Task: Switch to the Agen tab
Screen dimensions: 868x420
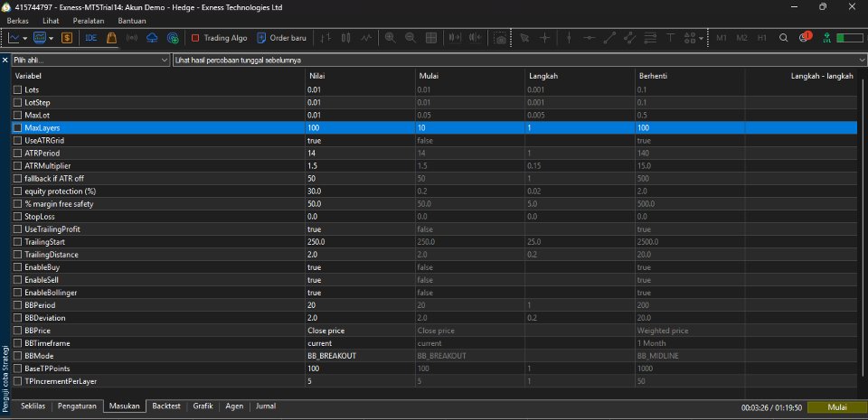Action: pos(234,406)
